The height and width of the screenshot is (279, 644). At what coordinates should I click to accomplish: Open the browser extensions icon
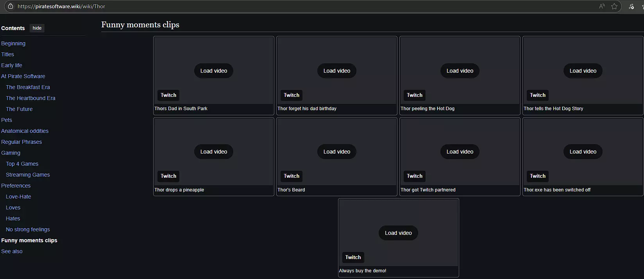click(631, 6)
